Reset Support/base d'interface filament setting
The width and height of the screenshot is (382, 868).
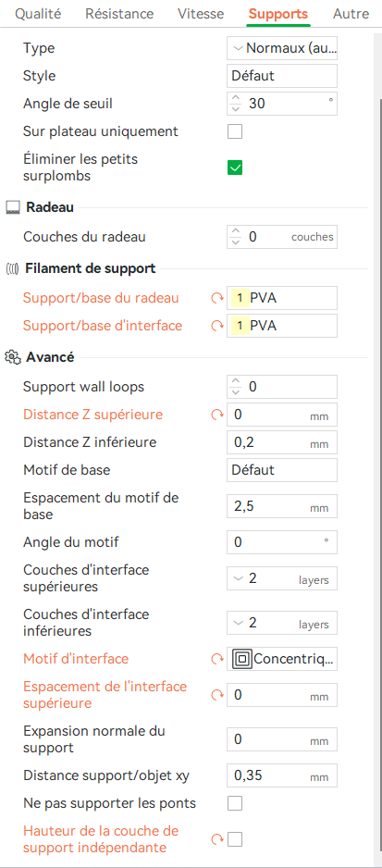pyautogui.click(x=216, y=326)
